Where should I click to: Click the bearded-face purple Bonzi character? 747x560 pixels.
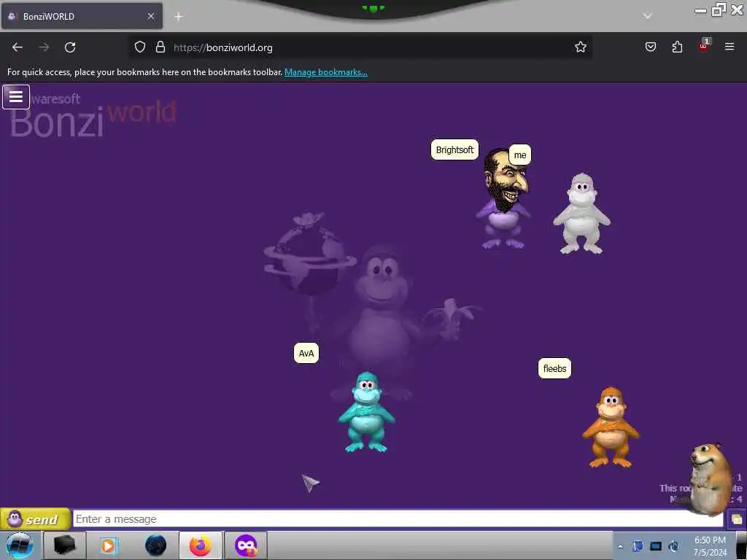click(504, 199)
